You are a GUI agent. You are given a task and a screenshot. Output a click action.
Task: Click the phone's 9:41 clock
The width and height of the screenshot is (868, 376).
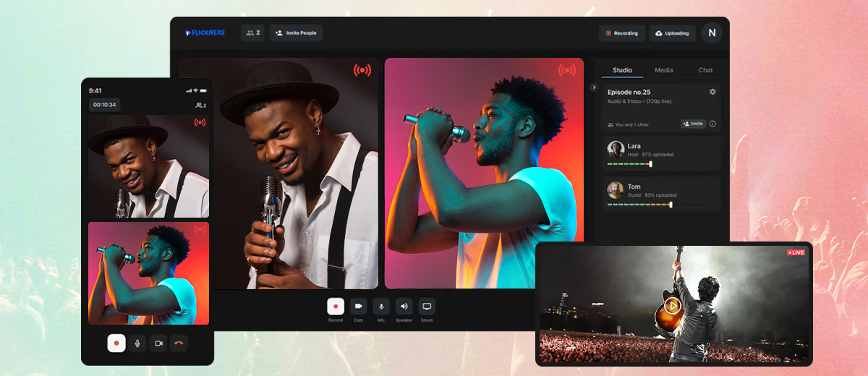[95, 90]
